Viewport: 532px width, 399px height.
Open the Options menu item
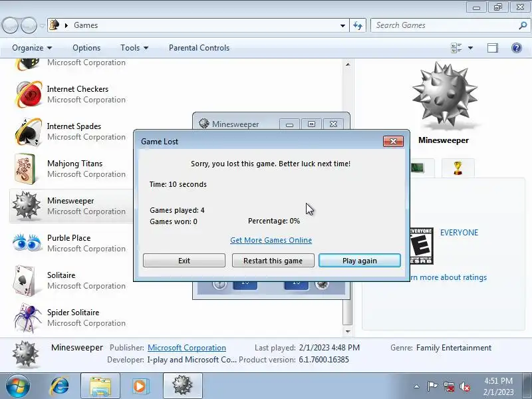(86, 48)
